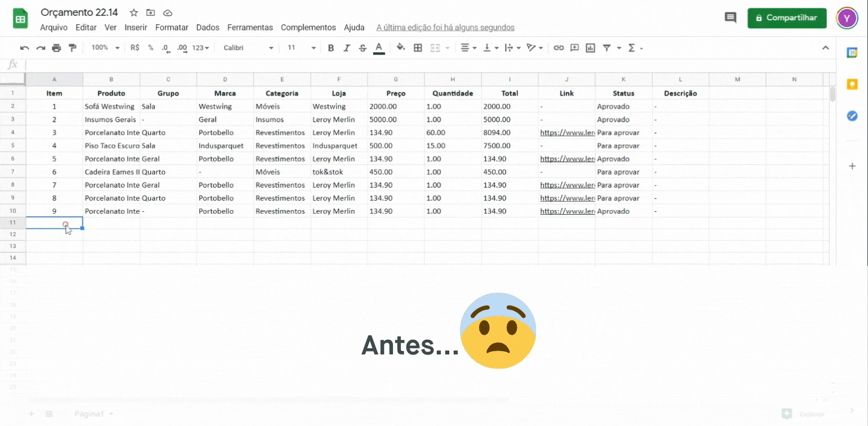Open text wrapping dropdown
868x426 pixels.
click(x=512, y=48)
